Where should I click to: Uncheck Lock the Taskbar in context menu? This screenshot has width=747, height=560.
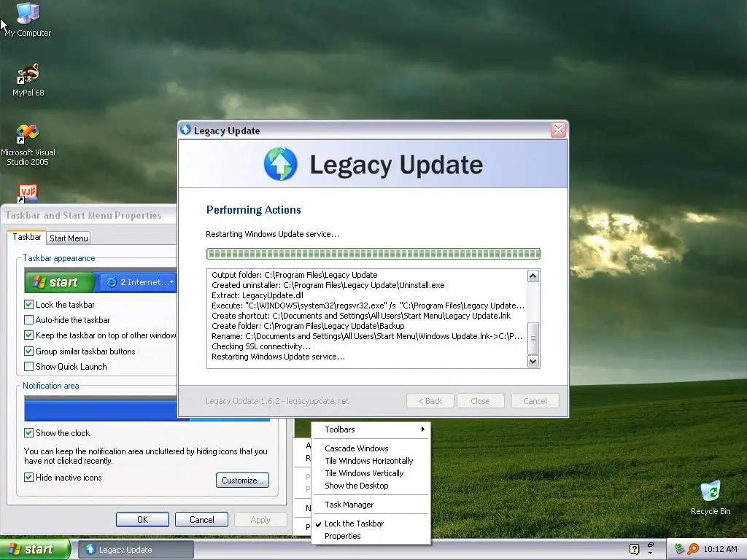click(x=371, y=524)
